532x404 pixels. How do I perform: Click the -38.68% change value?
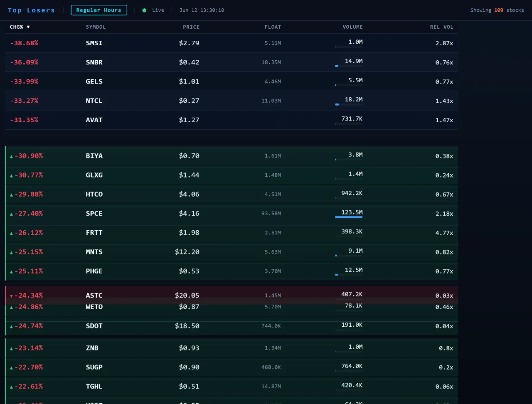[24, 43]
